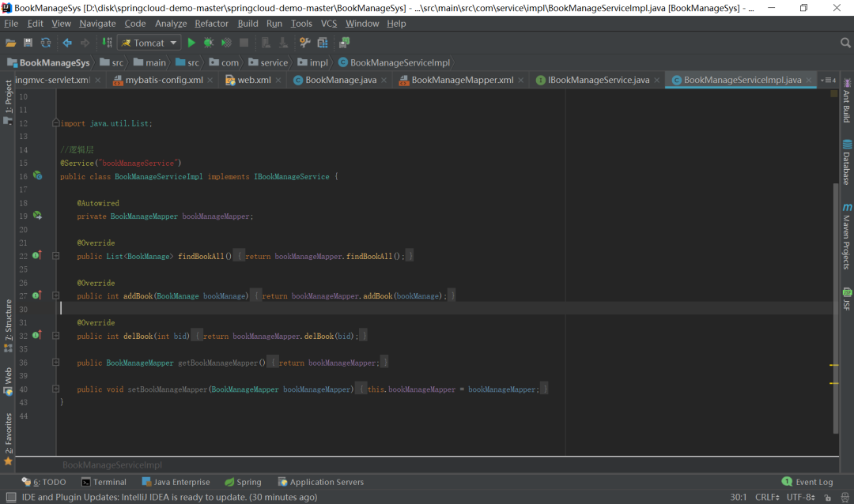Run Tomcat with the green play icon
854x504 pixels.
[191, 43]
